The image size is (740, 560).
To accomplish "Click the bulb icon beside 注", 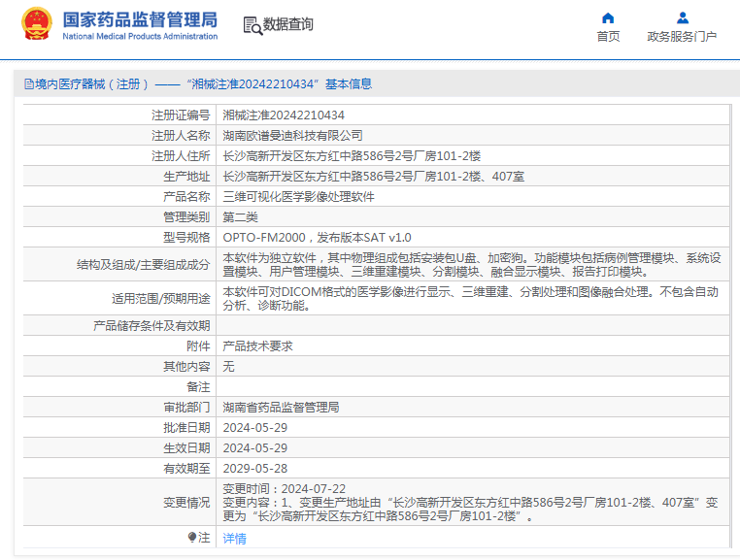I will pyautogui.click(x=191, y=537).
